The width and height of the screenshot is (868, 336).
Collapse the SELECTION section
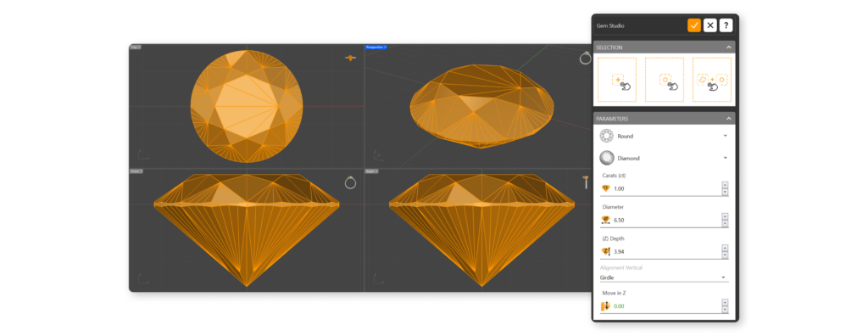(x=728, y=48)
